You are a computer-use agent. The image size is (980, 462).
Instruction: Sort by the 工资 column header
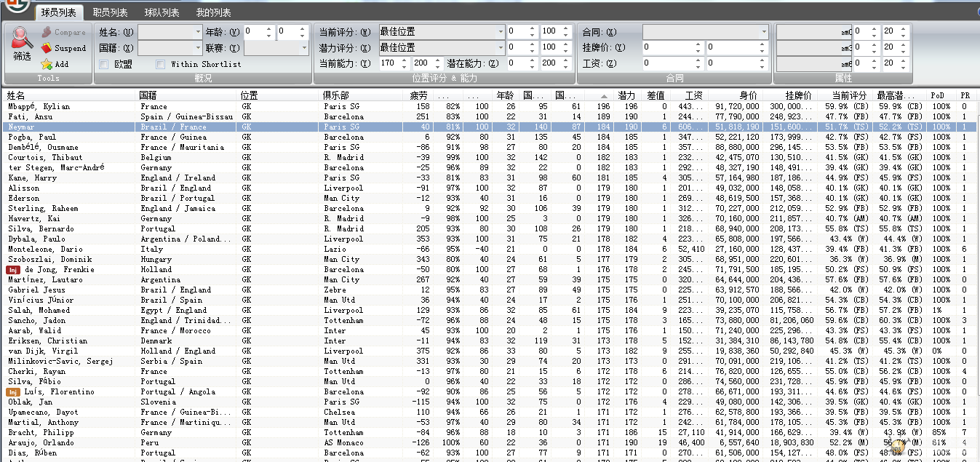point(687,95)
